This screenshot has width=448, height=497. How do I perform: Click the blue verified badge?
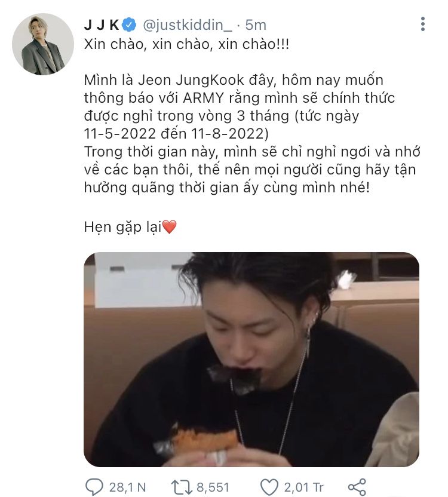click(129, 24)
